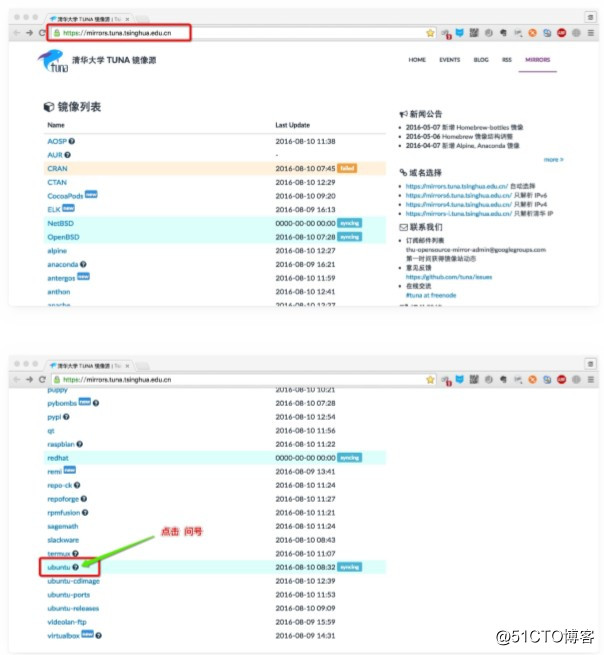Reload the page in the bottom browser window
The height and width of the screenshot is (655, 604).
(x=42, y=379)
